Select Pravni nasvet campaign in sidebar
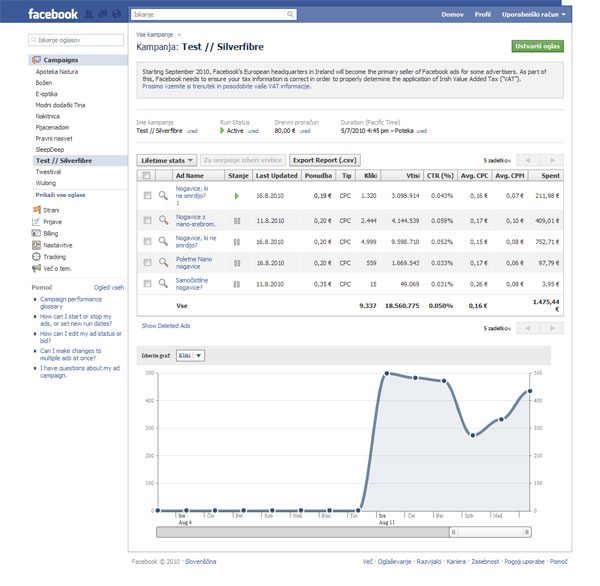This screenshot has height=586, width=600. pyautogui.click(x=54, y=138)
